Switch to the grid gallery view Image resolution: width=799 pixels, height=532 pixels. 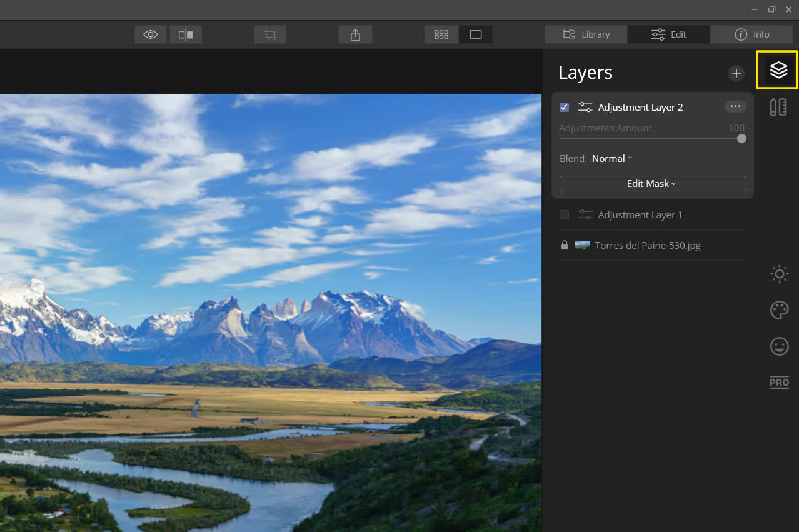tap(441, 34)
